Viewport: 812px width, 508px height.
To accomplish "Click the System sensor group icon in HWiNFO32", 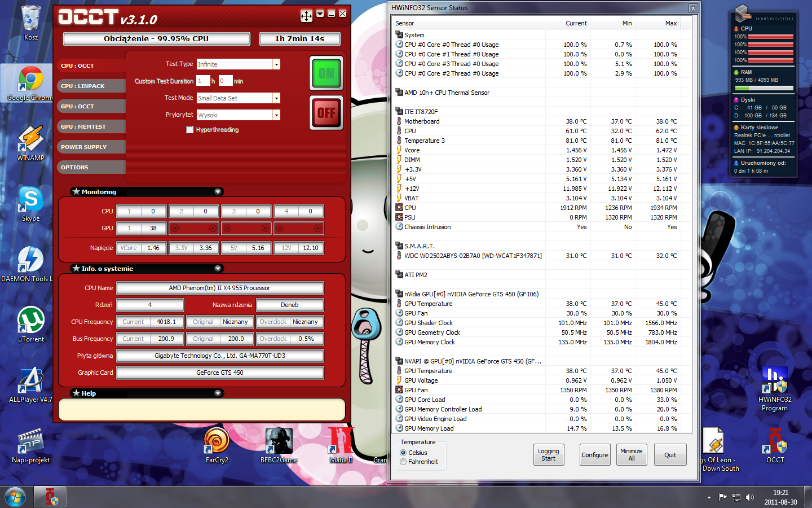I will coord(399,35).
